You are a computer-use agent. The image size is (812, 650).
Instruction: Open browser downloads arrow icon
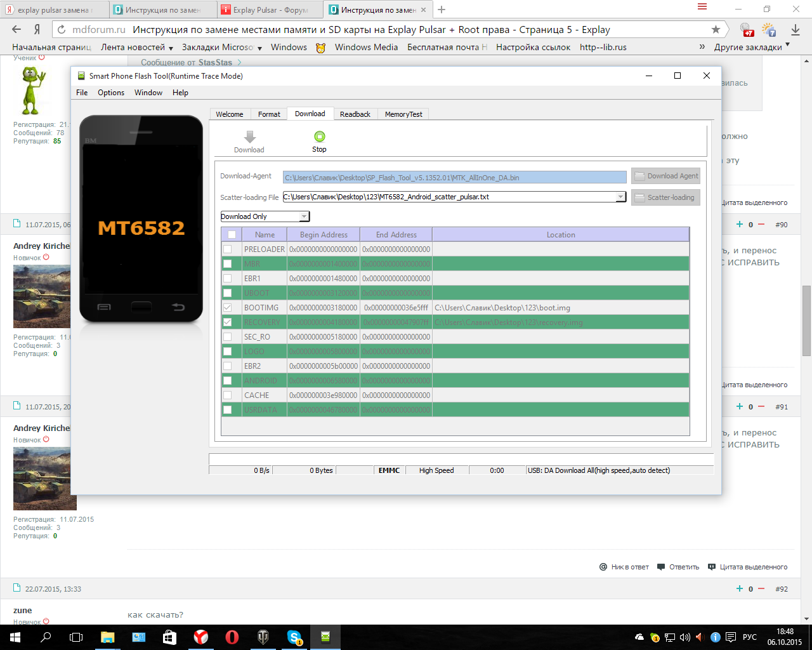(x=795, y=30)
